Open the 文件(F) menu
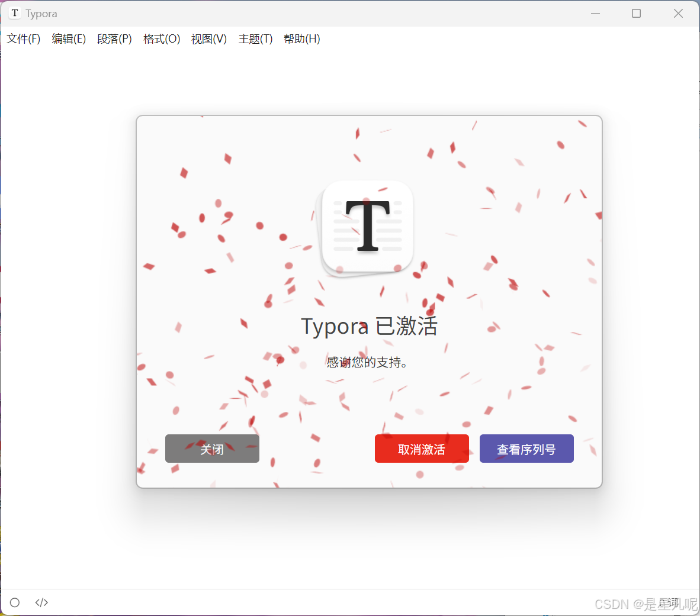Viewport: 700px width, 616px height. (24, 39)
